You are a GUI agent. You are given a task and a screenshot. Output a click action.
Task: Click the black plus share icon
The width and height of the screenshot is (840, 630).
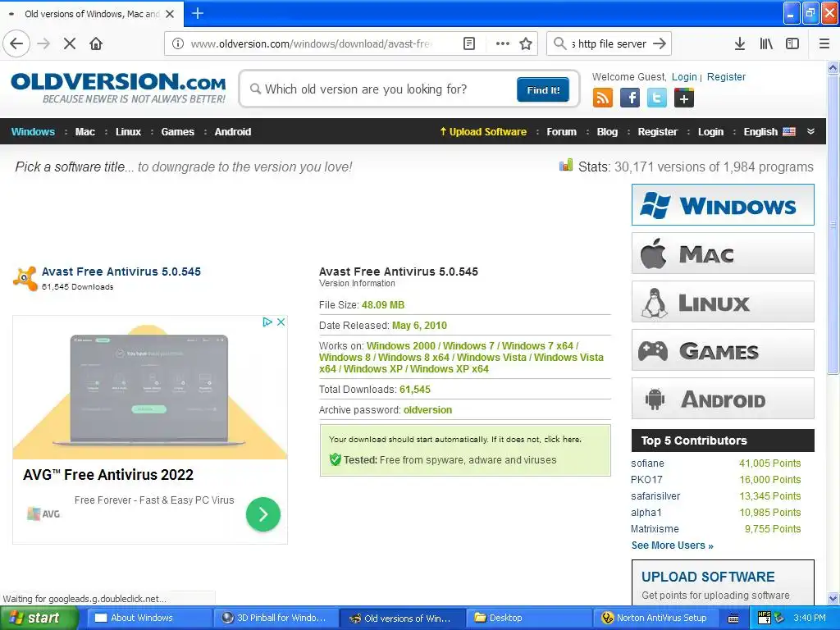[x=684, y=98]
